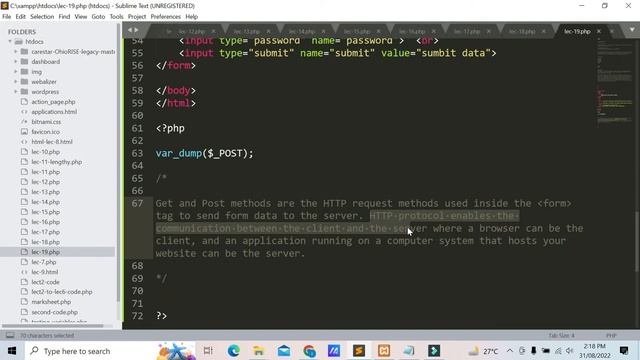This screenshot has height=360, width=640.
Task: Click the dashboard folder icon
Action: 24,62
